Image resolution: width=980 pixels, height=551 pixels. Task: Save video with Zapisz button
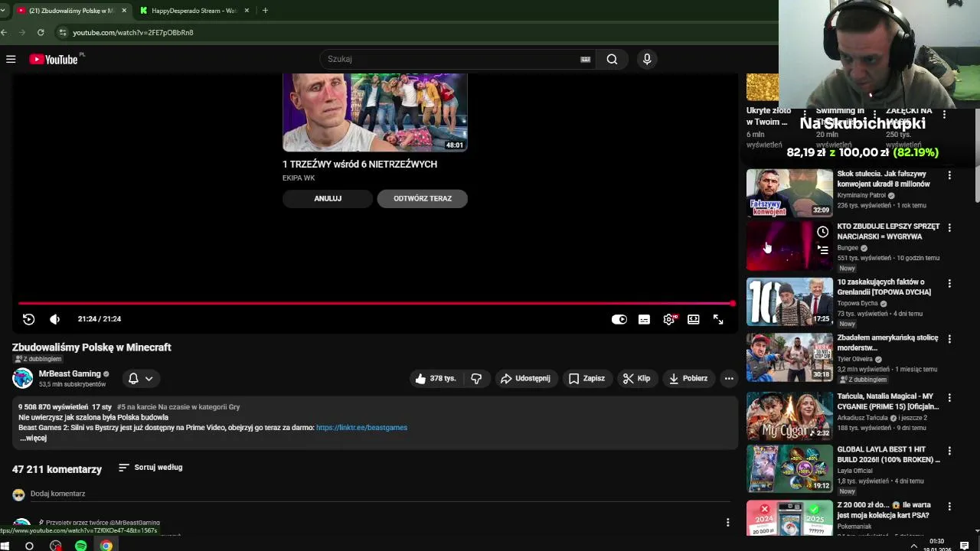pos(586,378)
